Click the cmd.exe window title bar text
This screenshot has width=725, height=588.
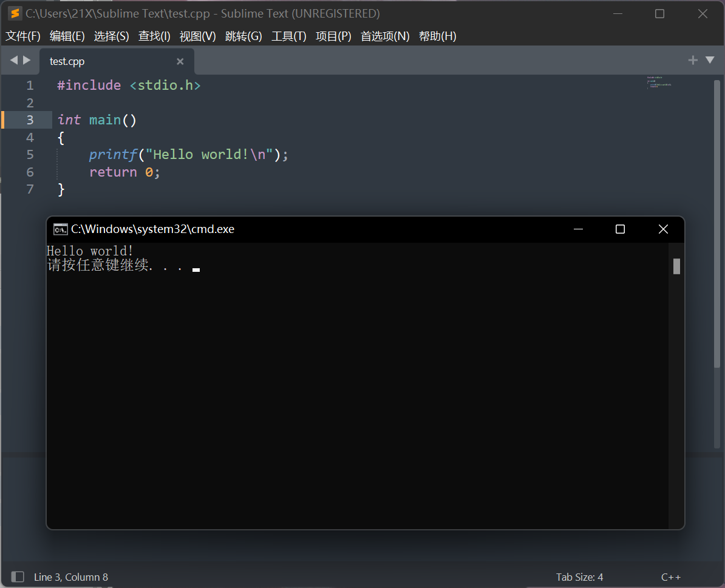click(152, 229)
